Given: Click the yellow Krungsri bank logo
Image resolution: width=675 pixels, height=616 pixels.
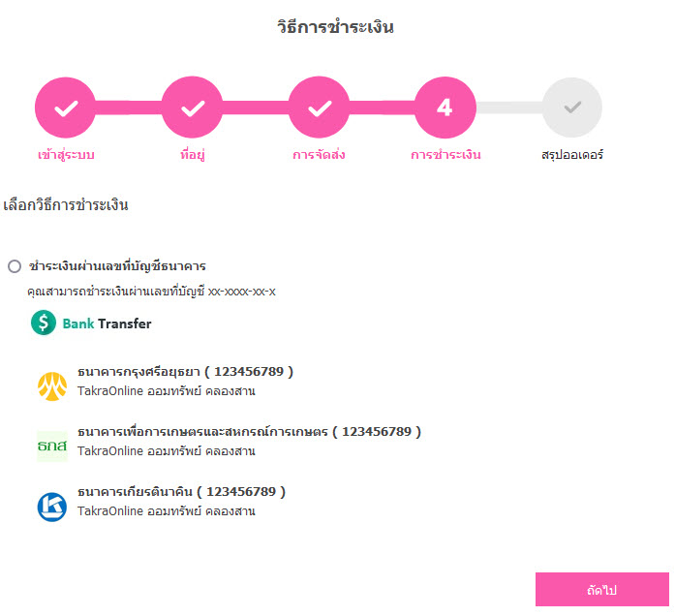Looking at the screenshot, I should pos(52,386).
